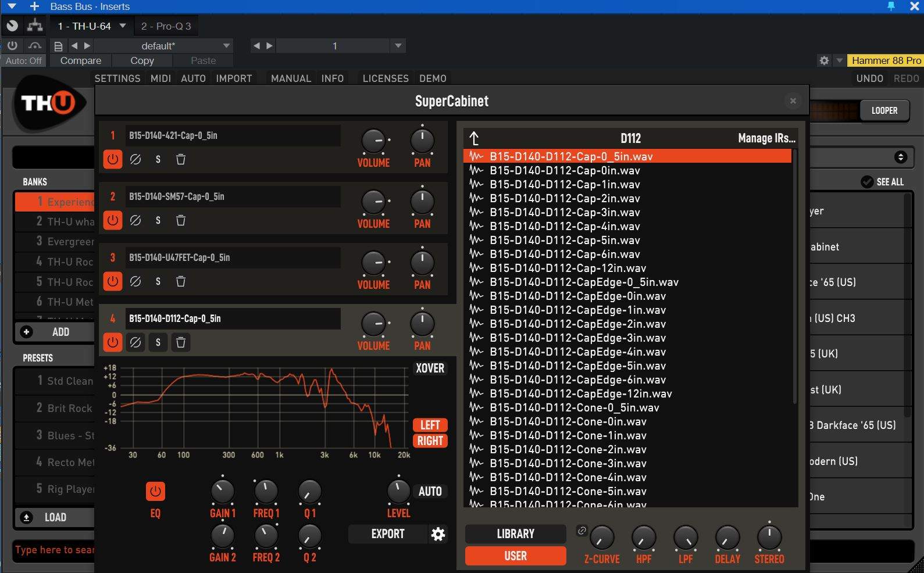Expand the default preset dropdown
This screenshot has height=573, width=924.
(x=226, y=46)
